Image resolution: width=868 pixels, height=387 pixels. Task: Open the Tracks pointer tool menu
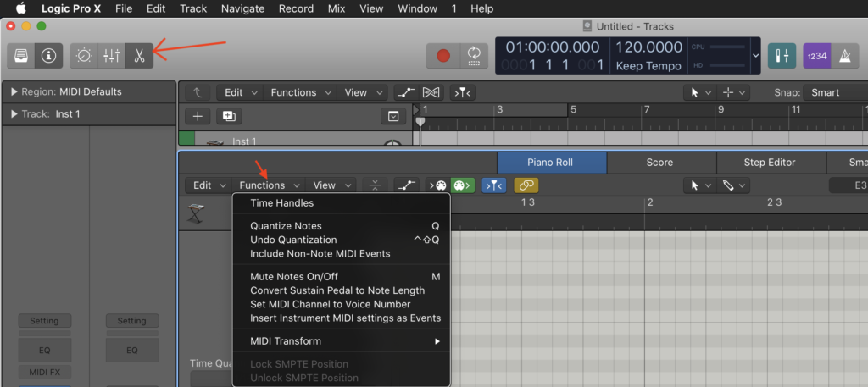tap(699, 92)
